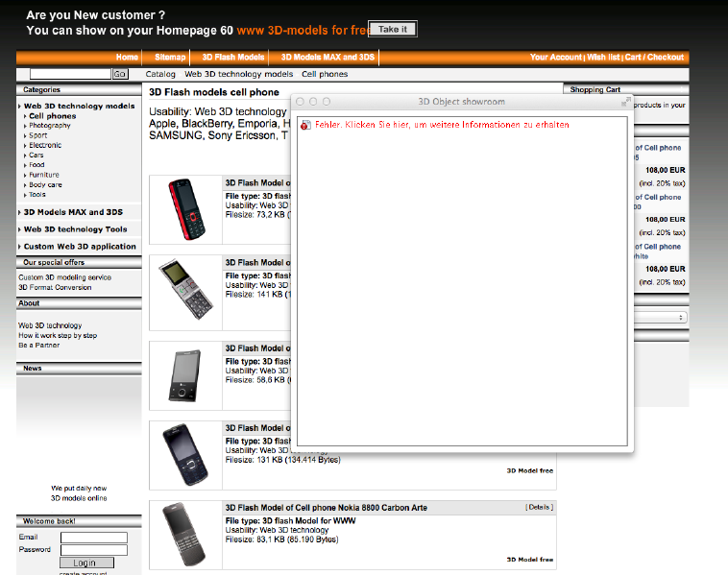The height and width of the screenshot is (575, 728).
Task: Click the expand icon in 3D Object showroom titlebar
Action: (x=626, y=102)
